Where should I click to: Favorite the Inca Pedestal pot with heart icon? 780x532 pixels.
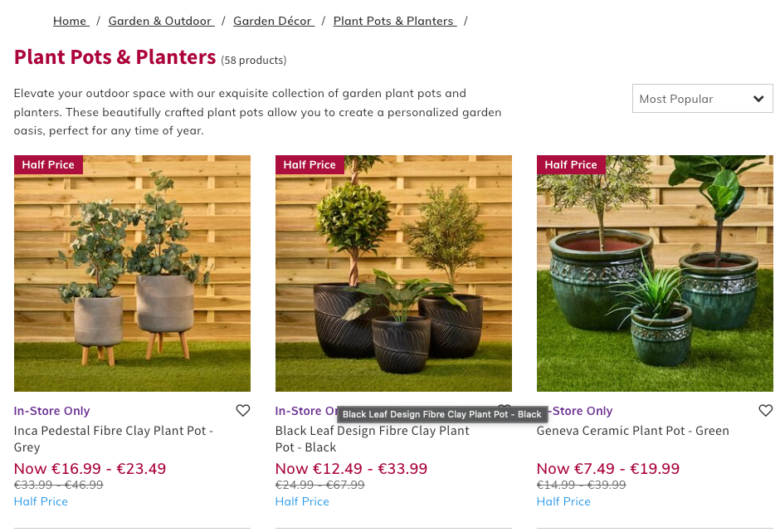(x=242, y=411)
